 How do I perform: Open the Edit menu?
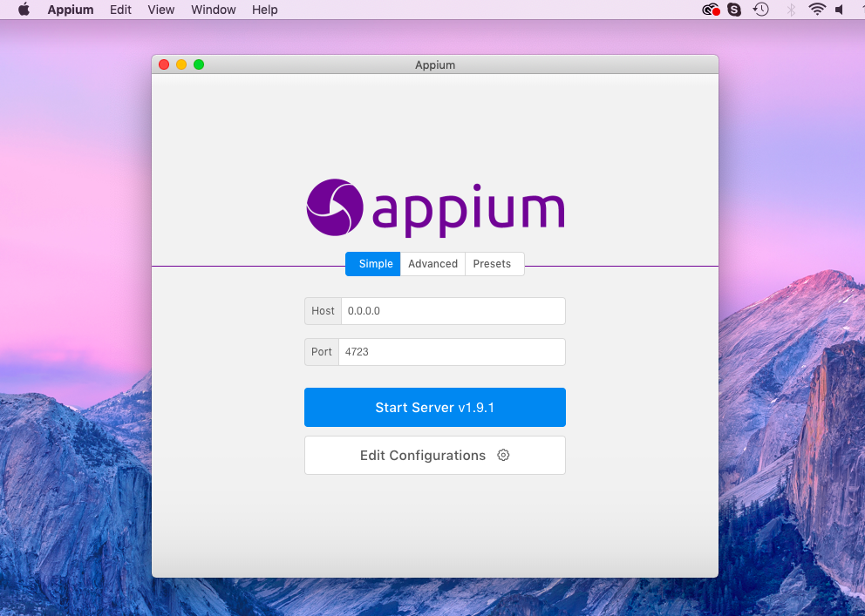pyautogui.click(x=120, y=10)
